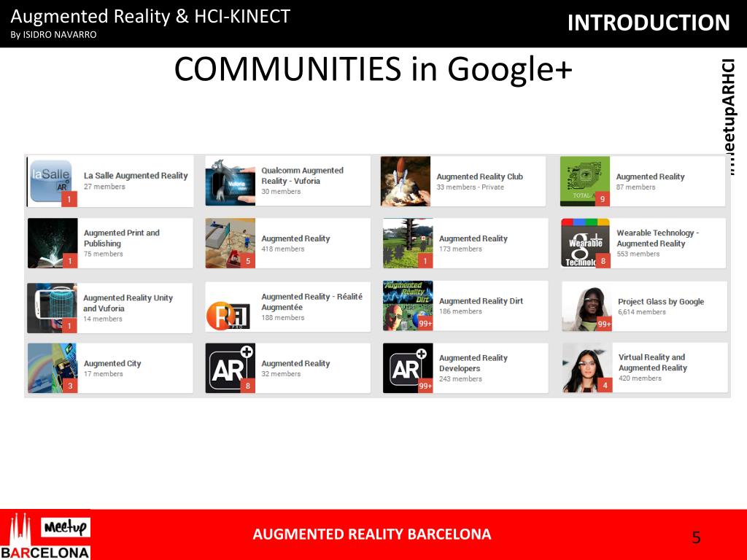Click '6,614 members' count text
747x560 pixels.
coord(642,312)
